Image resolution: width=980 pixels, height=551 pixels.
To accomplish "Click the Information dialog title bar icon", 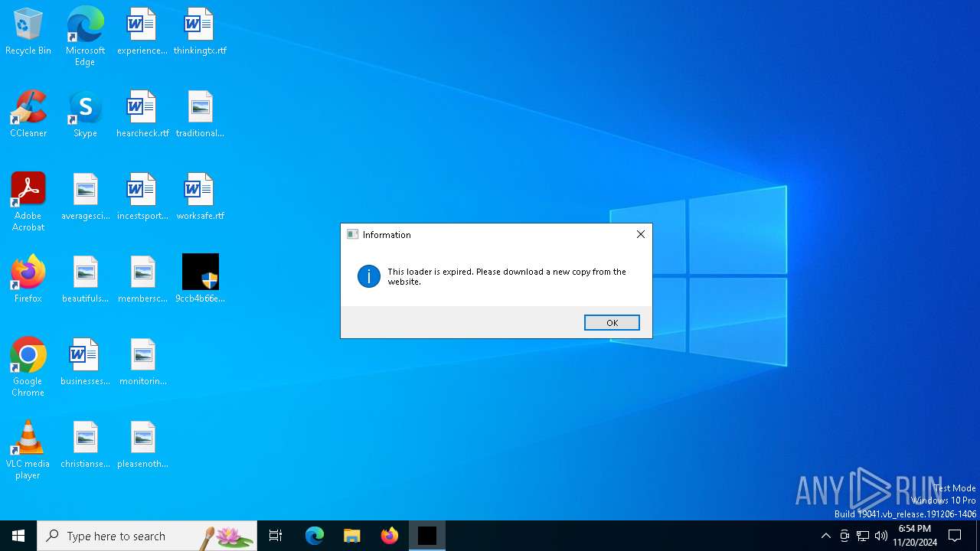I will coord(352,234).
